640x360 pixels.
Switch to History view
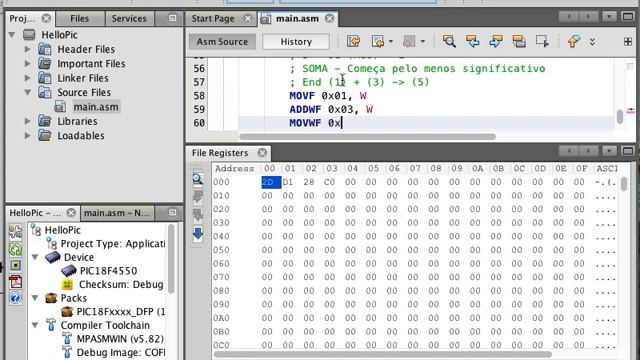(x=296, y=42)
